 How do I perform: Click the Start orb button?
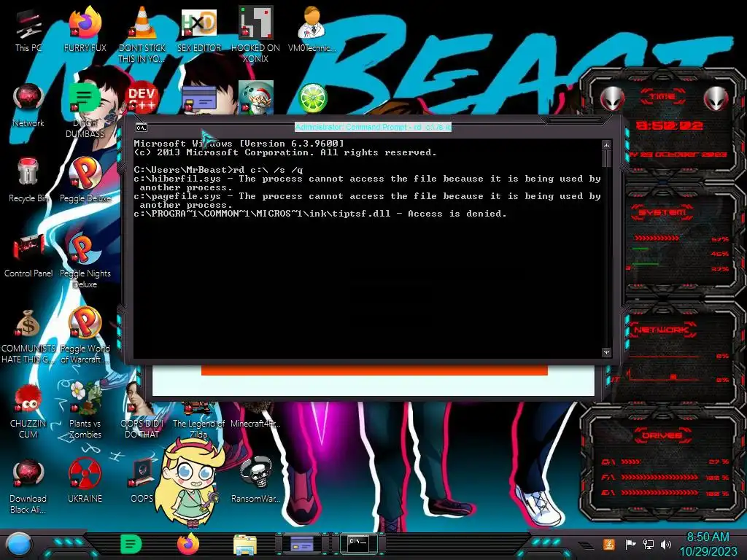pos(19,544)
